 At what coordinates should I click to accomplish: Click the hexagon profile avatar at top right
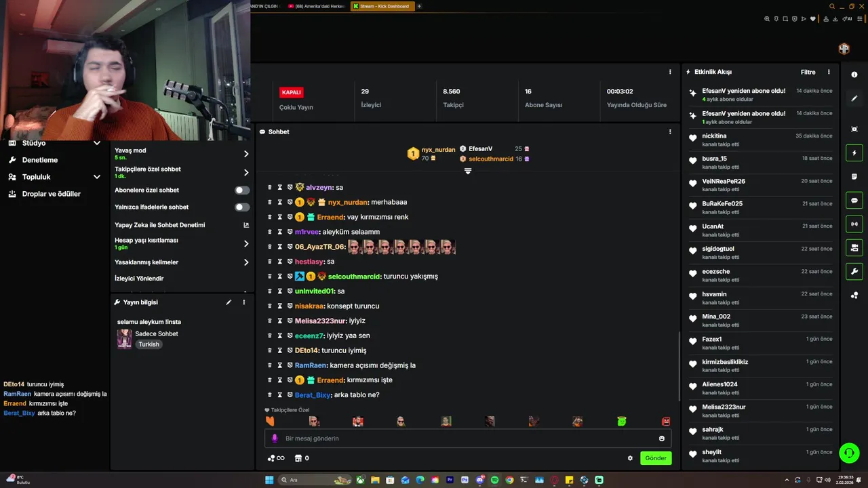tap(844, 49)
